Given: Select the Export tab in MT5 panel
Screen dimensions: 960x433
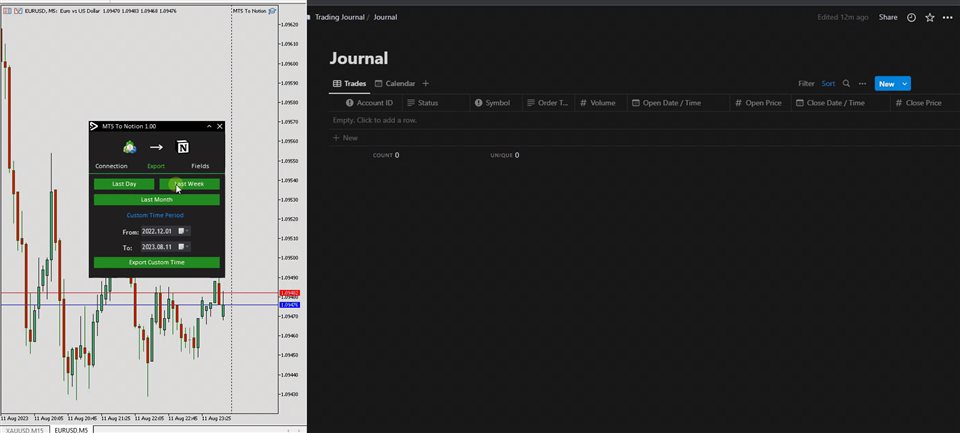Looking at the screenshot, I should coord(156,166).
